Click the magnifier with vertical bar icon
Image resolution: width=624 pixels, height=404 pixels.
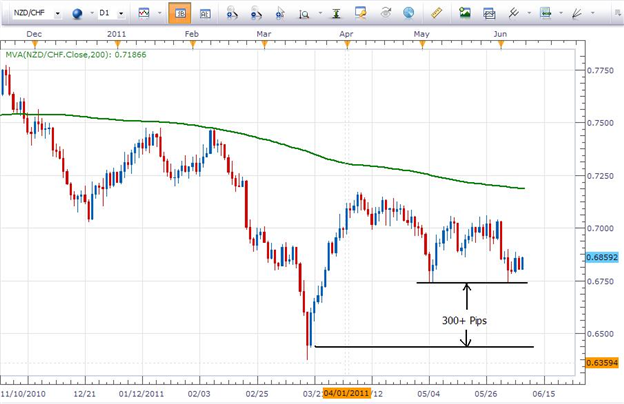coord(304,14)
